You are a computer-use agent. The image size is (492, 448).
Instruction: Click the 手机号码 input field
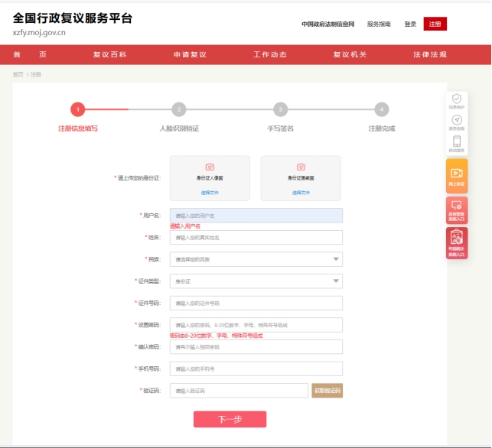256,369
